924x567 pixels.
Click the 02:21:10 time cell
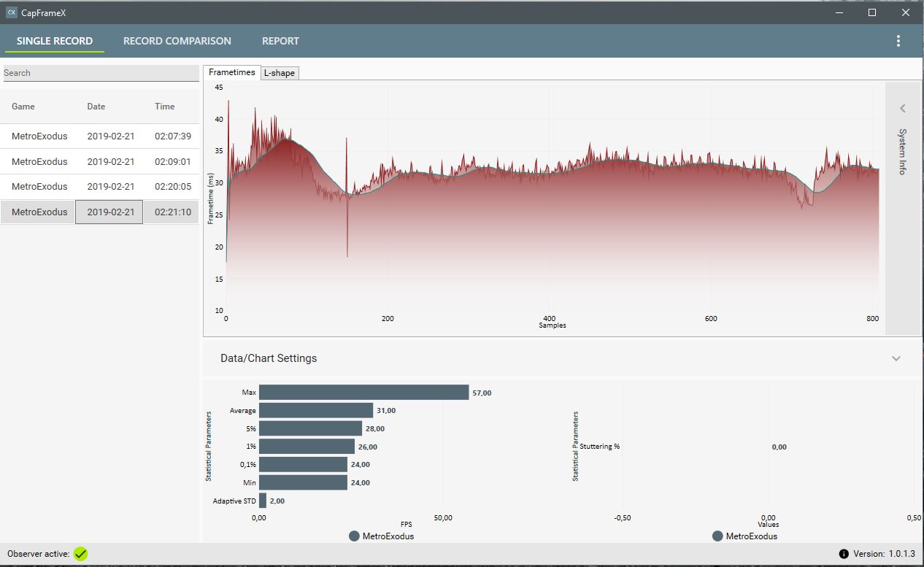click(172, 212)
